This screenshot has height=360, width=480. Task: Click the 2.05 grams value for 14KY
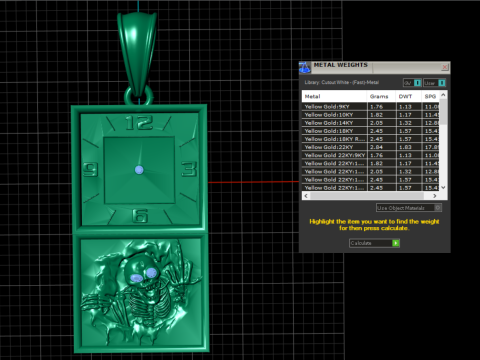pyautogui.click(x=376, y=123)
